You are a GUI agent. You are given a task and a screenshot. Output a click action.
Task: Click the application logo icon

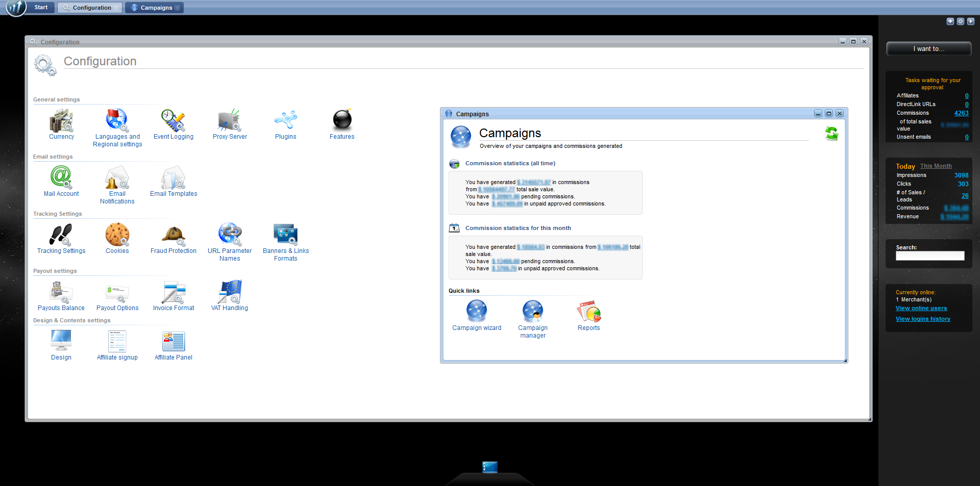coord(16,8)
